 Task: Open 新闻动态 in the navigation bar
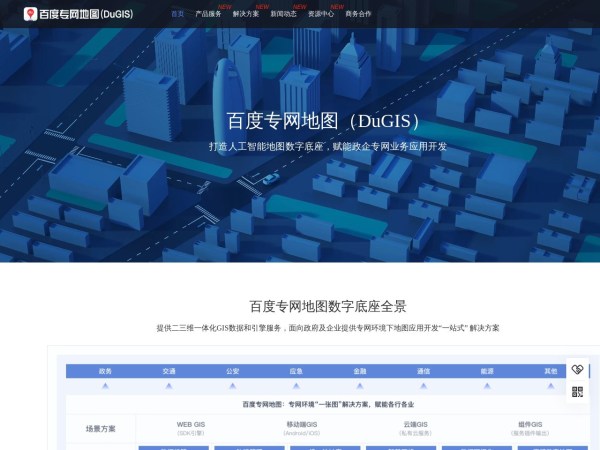[283, 14]
